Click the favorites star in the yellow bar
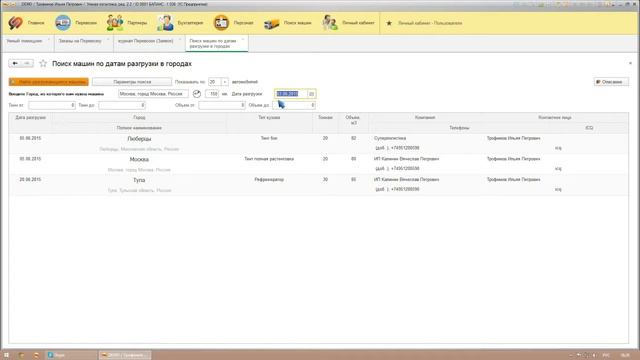Image resolution: width=640 pixels, height=360 pixels. pos(389,23)
